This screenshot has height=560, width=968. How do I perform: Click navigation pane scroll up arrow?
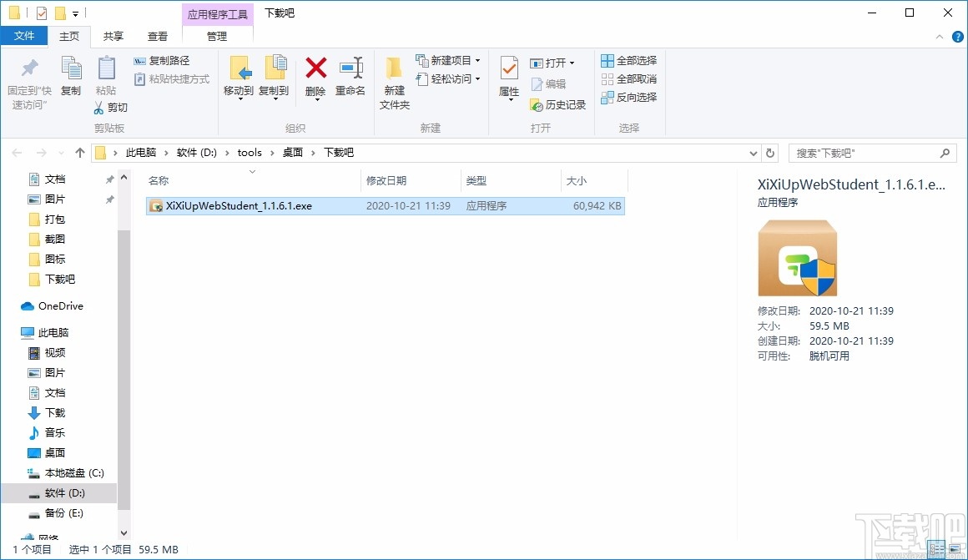tap(124, 178)
